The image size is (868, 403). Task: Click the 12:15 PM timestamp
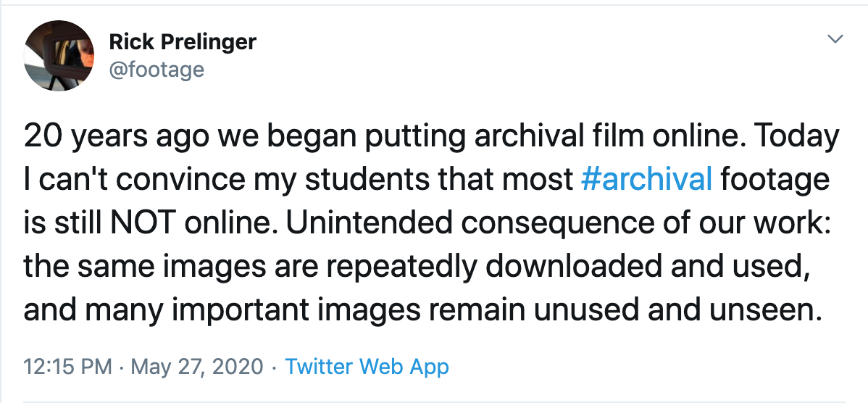[x=67, y=367]
